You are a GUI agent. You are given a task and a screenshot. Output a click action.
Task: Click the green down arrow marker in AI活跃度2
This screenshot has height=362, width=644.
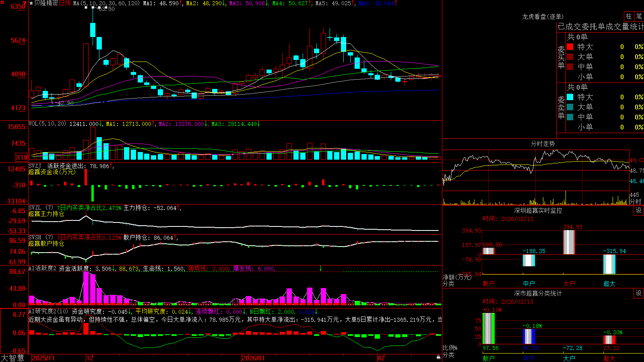click(x=320, y=268)
